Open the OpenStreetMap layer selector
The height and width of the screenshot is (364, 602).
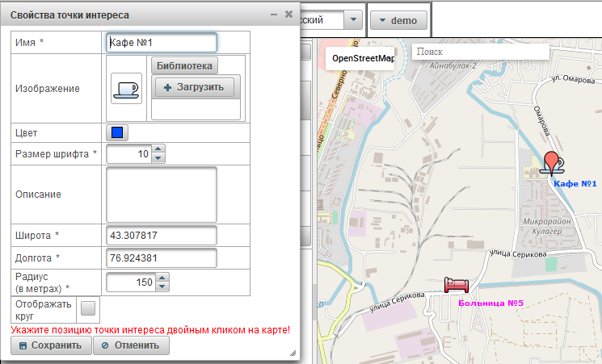(x=363, y=59)
